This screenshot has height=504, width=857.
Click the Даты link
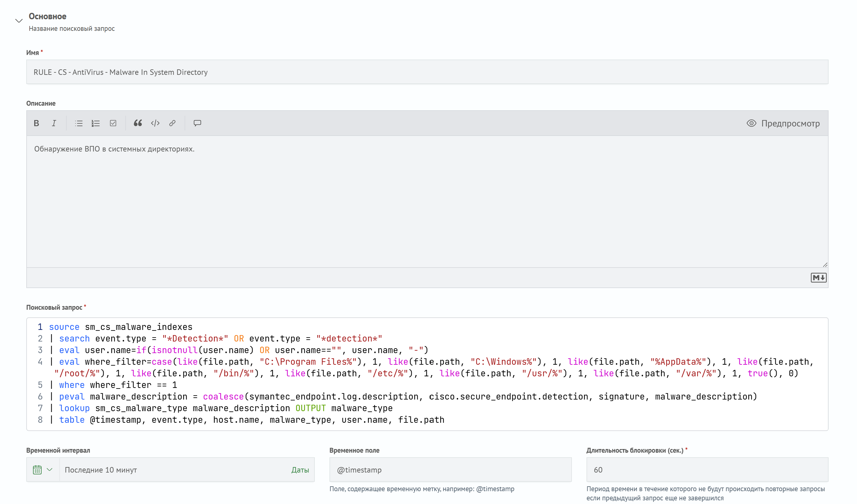pos(300,470)
